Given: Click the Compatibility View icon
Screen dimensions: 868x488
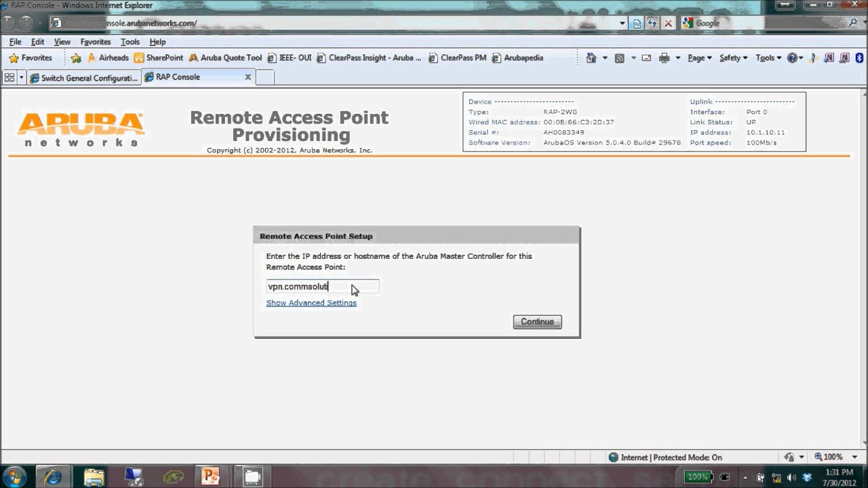Looking at the screenshot, I should pyautogui.click(x=637, y=23).
